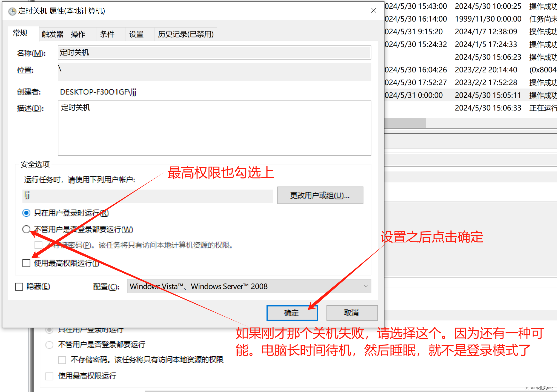
Task: Click inside the 描述 text area
Action: pyautogui.click(x=214, y=128)
